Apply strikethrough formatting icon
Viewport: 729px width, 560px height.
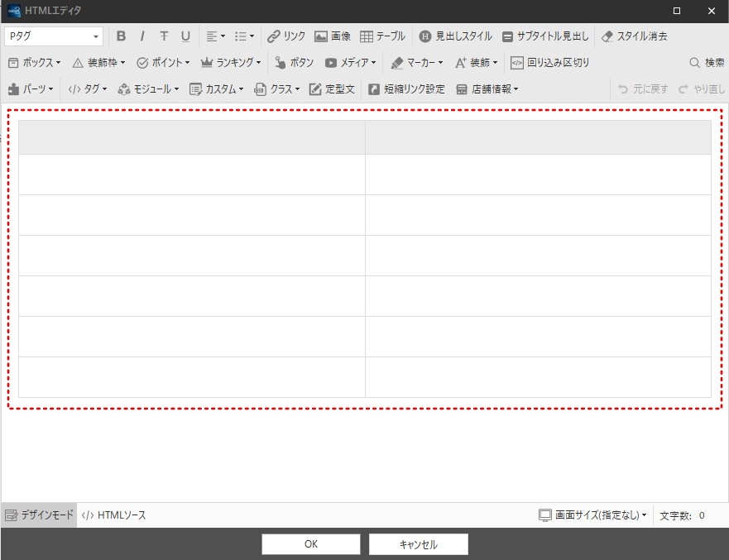164,36
